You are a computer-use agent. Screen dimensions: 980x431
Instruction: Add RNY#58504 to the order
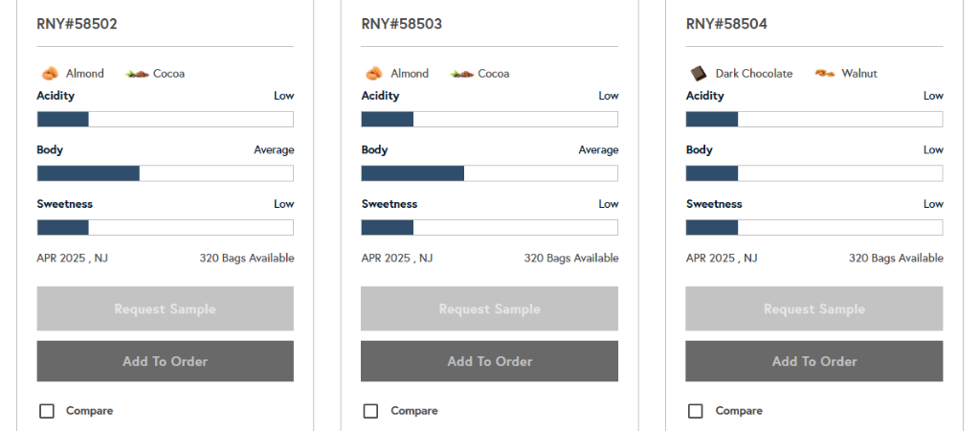(x=813, y=361)
